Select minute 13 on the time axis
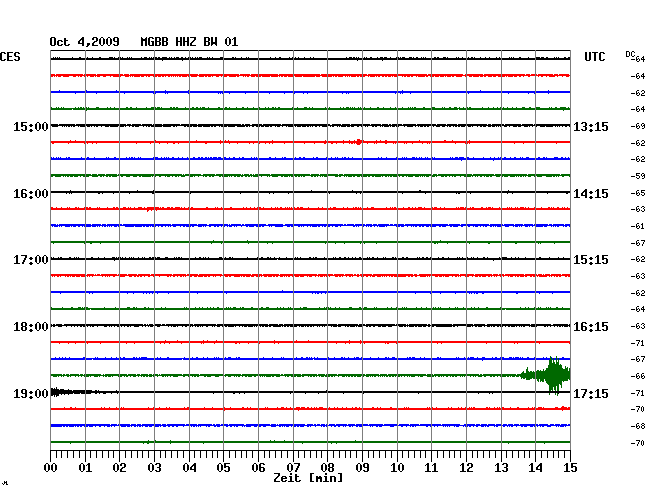 (501, 468)
